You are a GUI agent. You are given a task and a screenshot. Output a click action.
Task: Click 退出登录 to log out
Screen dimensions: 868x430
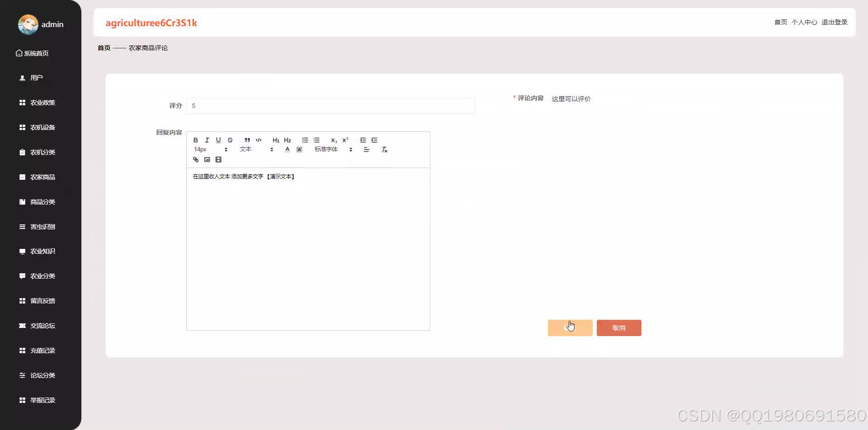click(x=835, y=22)
